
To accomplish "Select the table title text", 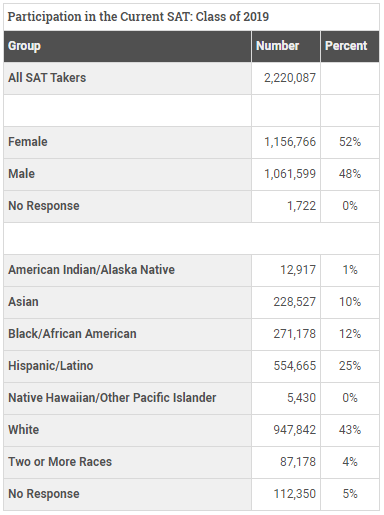I will [138, 17].
